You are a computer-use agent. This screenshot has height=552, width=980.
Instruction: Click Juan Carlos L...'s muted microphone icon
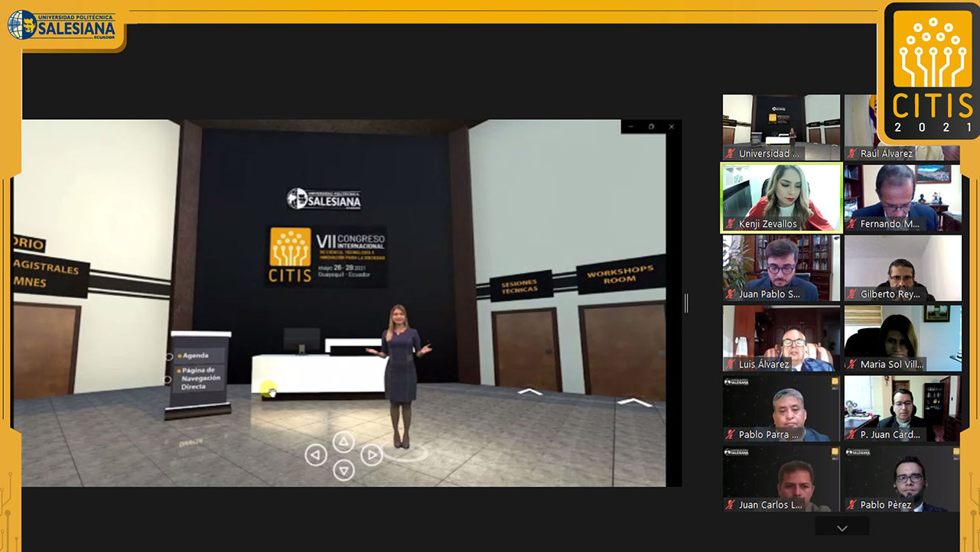click(x=731, y=505)
